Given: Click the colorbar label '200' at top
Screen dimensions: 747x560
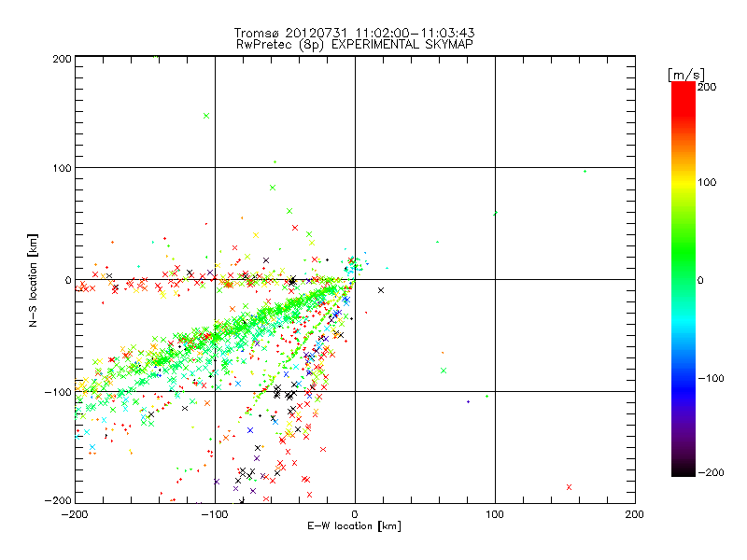Looking at the screenshot, I should pyautogui.click(x=707, y=87).
